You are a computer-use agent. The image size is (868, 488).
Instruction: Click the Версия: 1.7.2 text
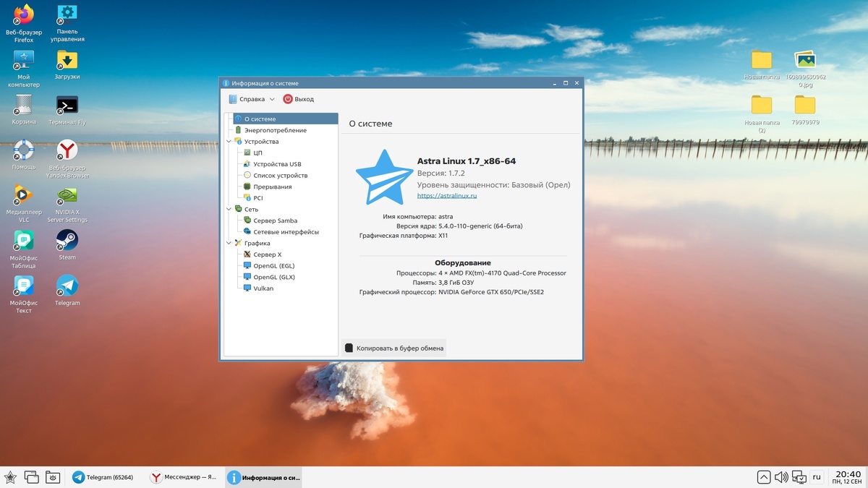441,174
